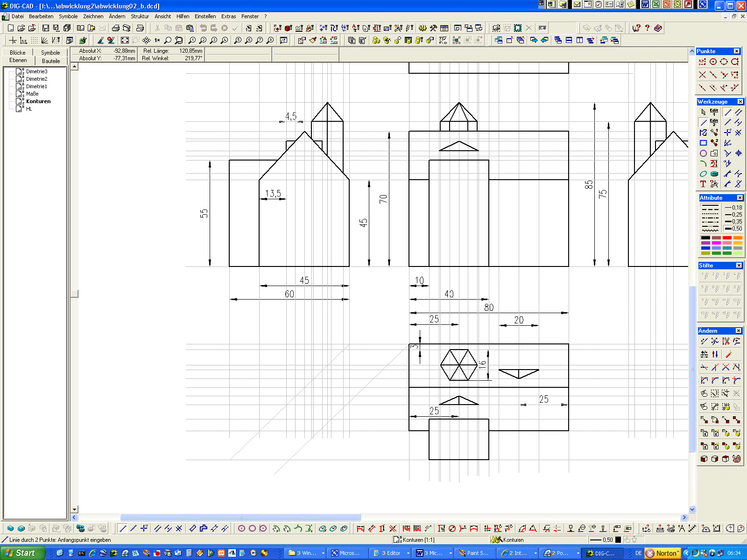Click the Save (floppy disk) icon
The image size is (747, 560).
(x=45, y=28)
